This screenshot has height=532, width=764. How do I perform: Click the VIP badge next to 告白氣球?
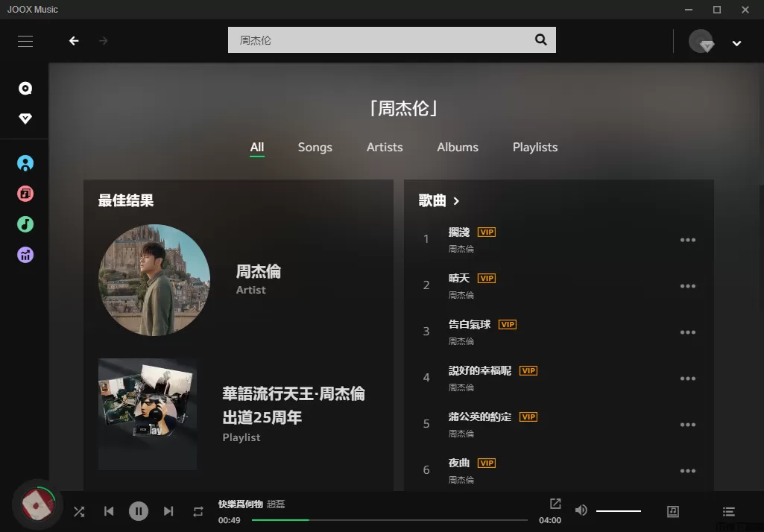tap(508, 324)
